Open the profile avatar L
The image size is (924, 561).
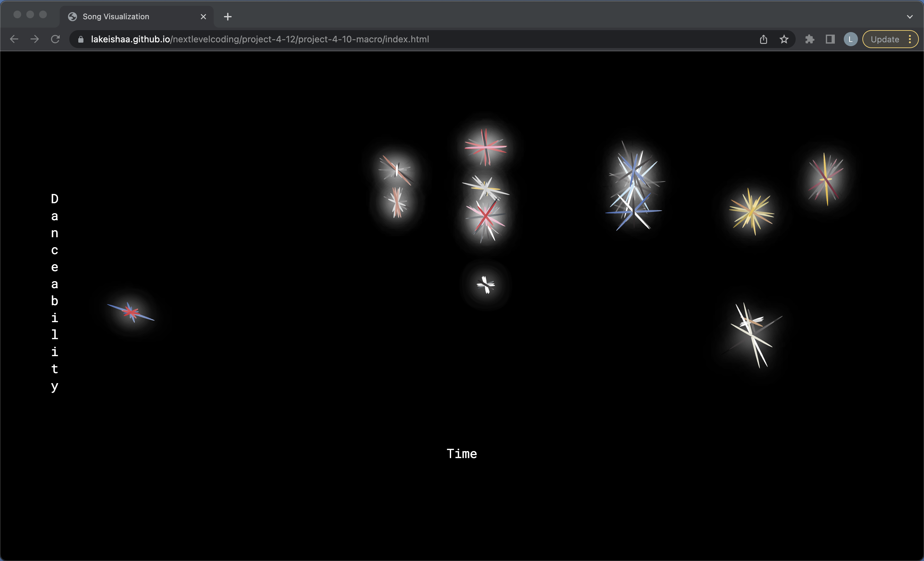(850, 39)
